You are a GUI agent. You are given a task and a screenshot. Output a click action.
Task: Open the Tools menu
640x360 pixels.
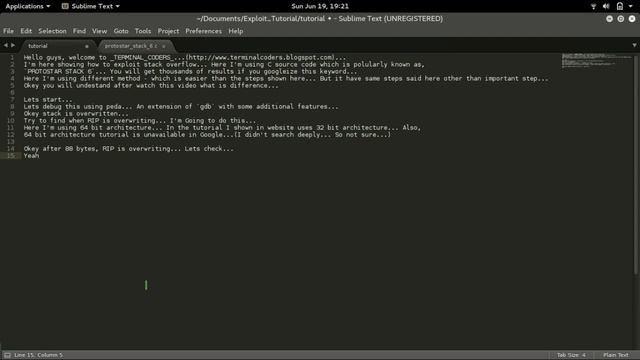click(x=142, y=31)
